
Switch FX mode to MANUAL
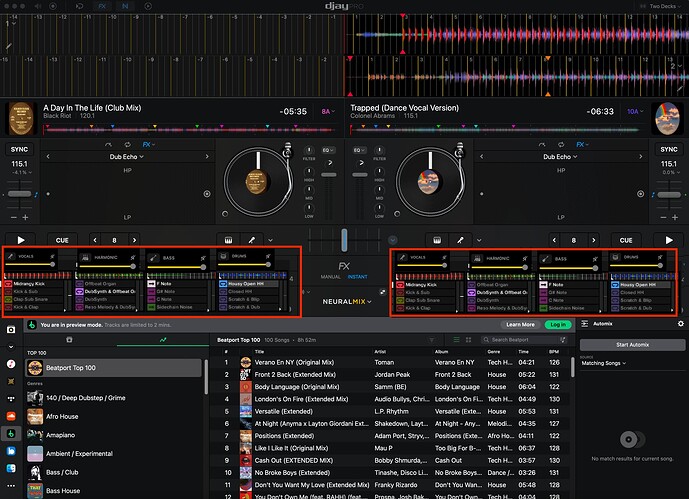(x=330, y=277)
